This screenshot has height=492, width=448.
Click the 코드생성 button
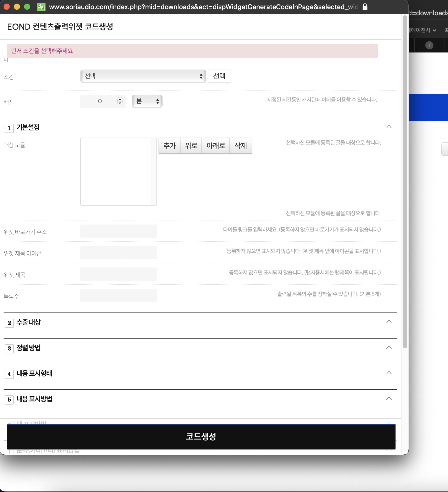[201, 437]
